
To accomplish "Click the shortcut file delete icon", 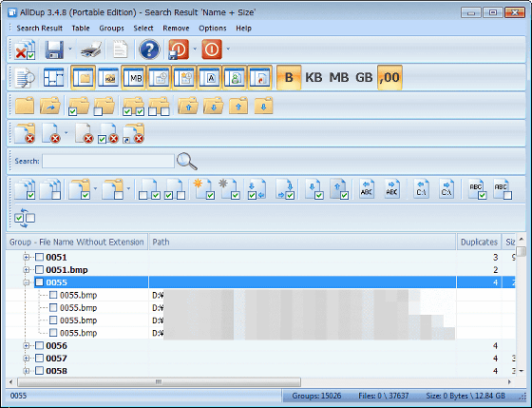I will [x=134, y=133].
